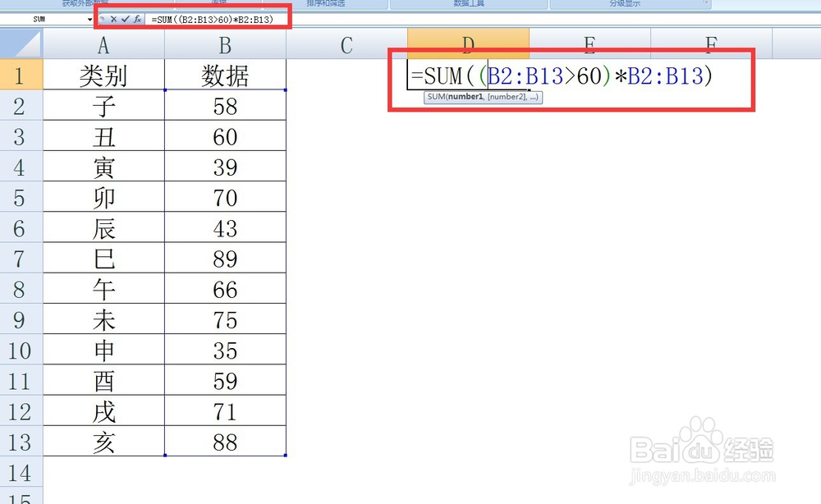
Task: Select row 4 header
Action: [21, 167]
